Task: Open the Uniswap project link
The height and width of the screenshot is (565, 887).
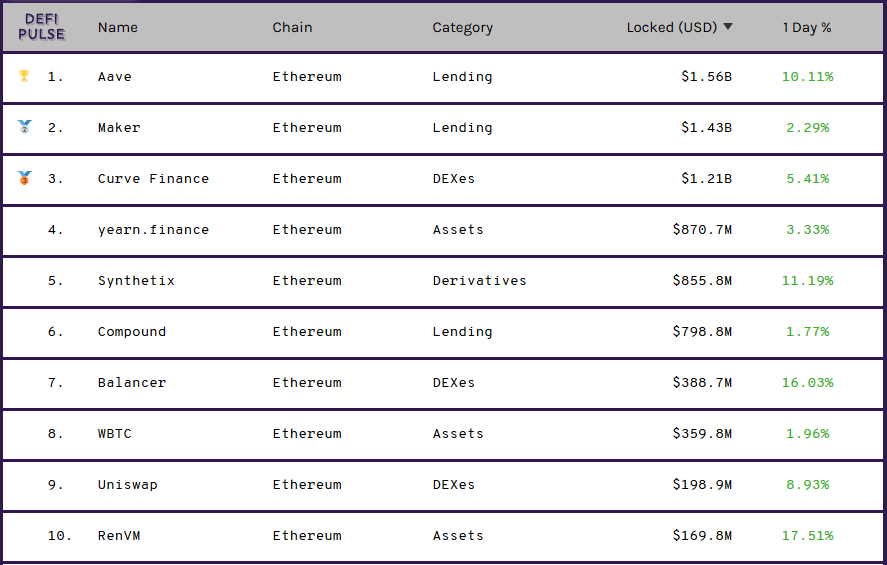Action: [x=127, y=485]
